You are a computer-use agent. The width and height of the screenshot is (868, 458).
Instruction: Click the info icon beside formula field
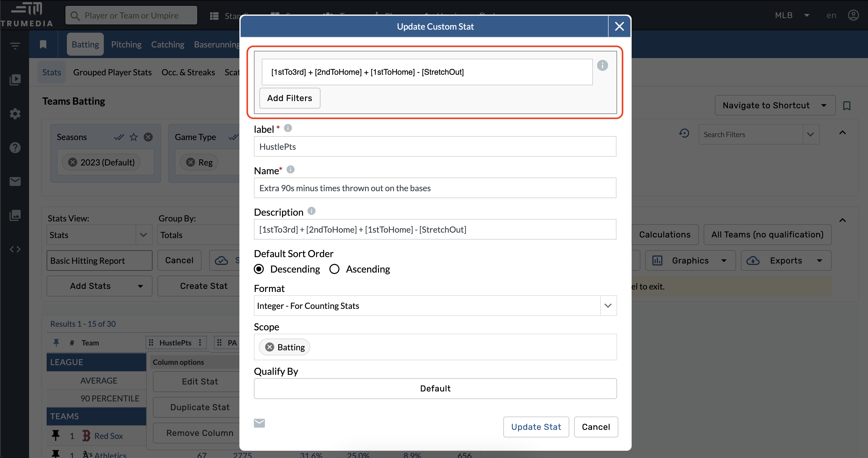602,65
